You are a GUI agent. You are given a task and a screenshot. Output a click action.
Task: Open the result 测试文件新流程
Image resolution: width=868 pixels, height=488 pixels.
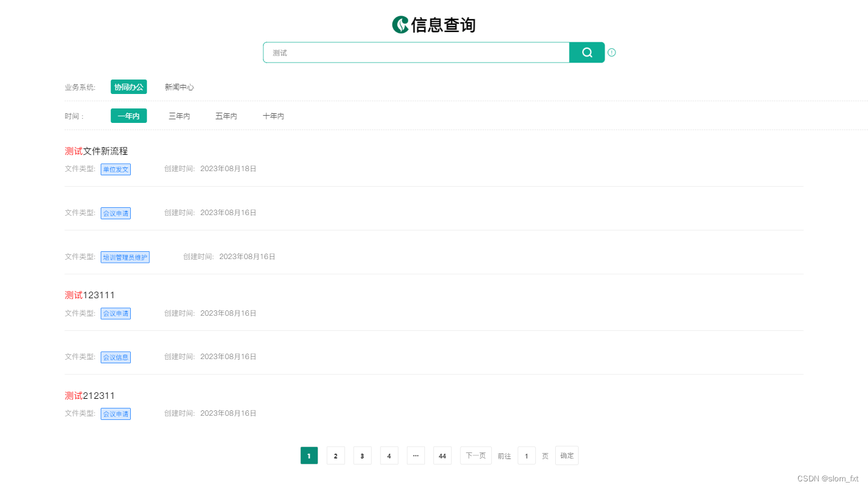96,151
